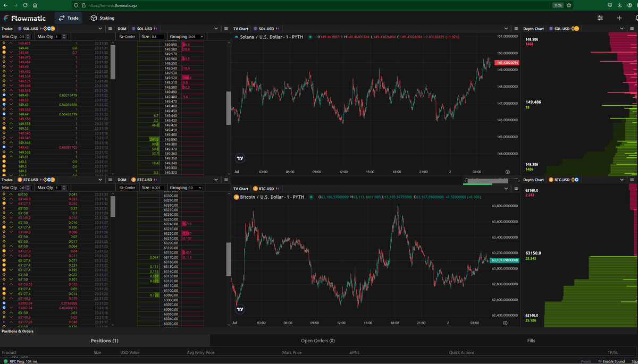
Task: Open BTC-USD DOM Grouping 10 dropdown
Action: click(x=195, y=188)
